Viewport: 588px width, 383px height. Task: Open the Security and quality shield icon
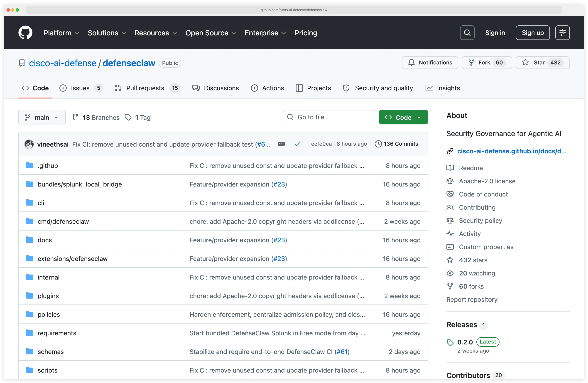(x=346, y=88)
